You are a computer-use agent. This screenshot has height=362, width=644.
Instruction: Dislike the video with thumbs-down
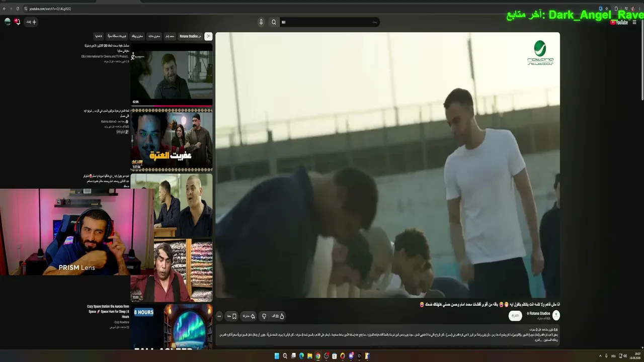(x=264, y=316)
